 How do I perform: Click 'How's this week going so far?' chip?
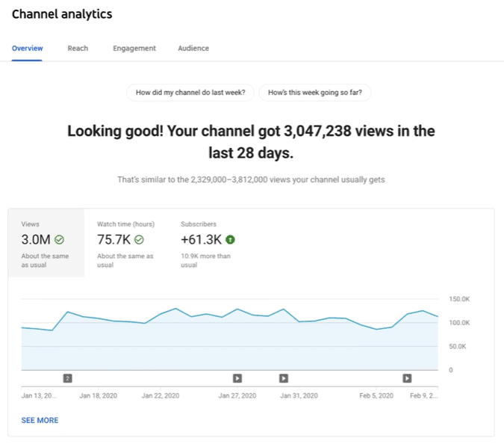315,93
